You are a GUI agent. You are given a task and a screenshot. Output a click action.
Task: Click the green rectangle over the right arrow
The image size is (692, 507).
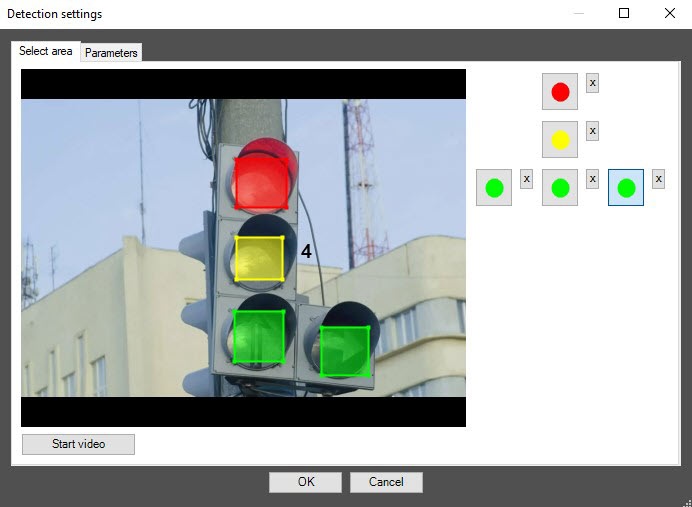click(345, 351)
